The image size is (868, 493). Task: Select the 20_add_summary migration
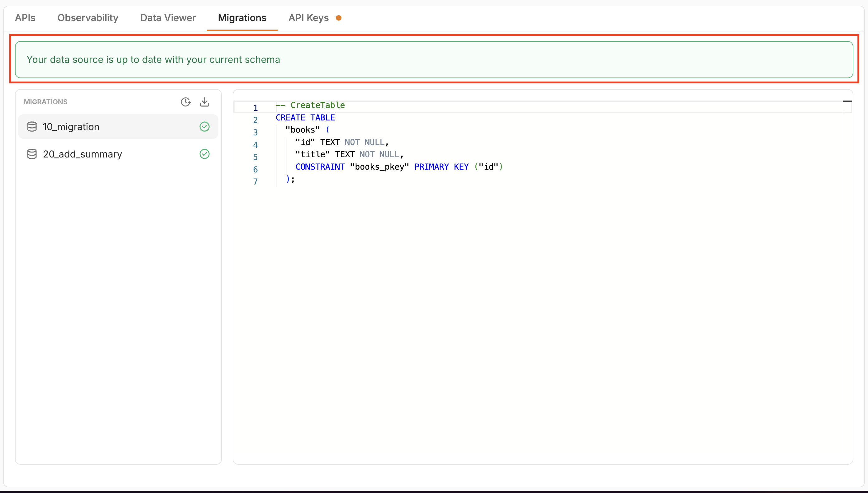point(82,154)
